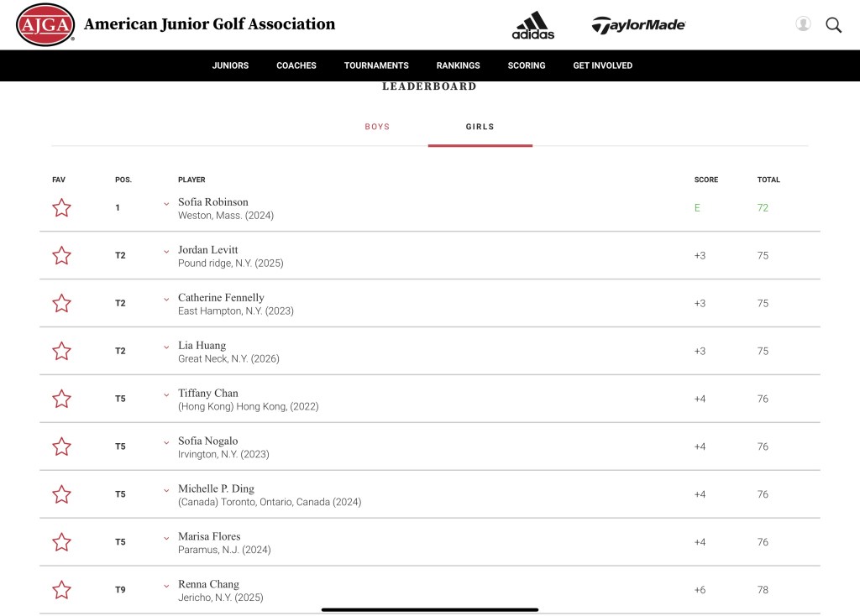Toggle favorite star for Jordan Levitt
The image size is (860, 616).
pyautogui.click(x=61, y=256)
